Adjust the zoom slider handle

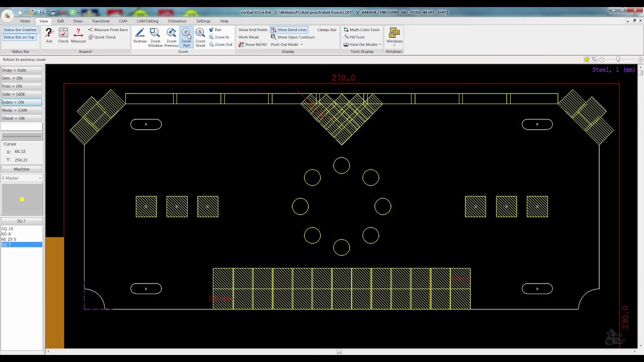point(618,59)
